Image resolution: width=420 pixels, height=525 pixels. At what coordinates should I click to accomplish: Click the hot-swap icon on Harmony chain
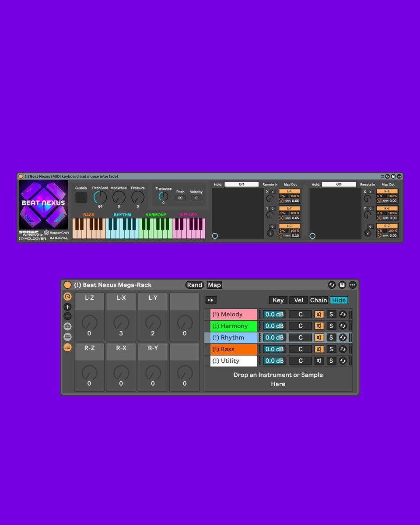coord(343,326)
